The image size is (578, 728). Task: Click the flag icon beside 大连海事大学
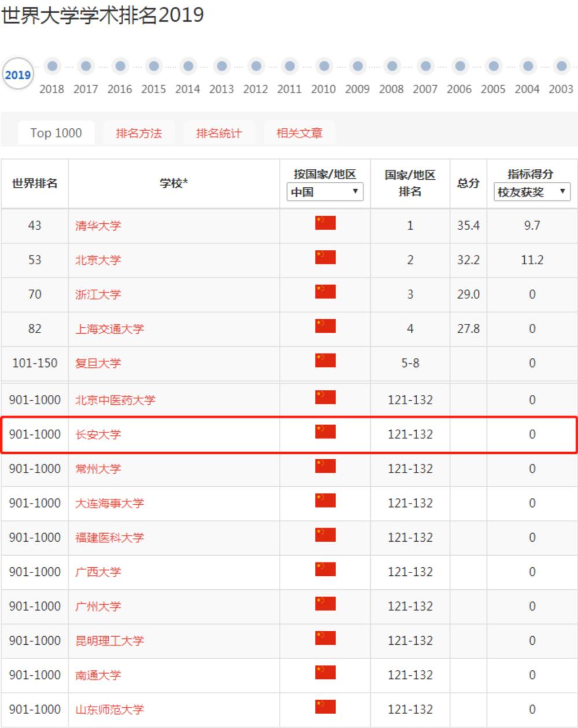tap(325, 502)
